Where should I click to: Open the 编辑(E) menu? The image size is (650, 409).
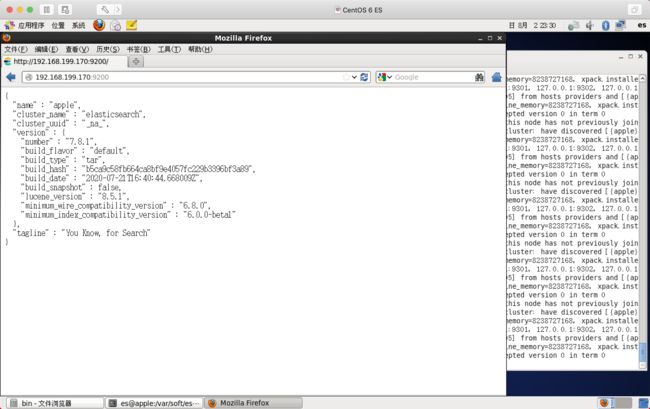click(46, 49)
